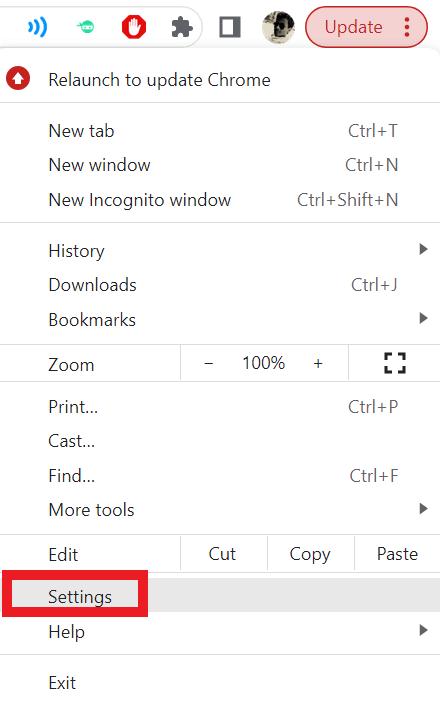This screenshot has width=440, height=701.
Task: Toggle fullscreen mode icon in Zoom row
Action: tap(395, 363)
